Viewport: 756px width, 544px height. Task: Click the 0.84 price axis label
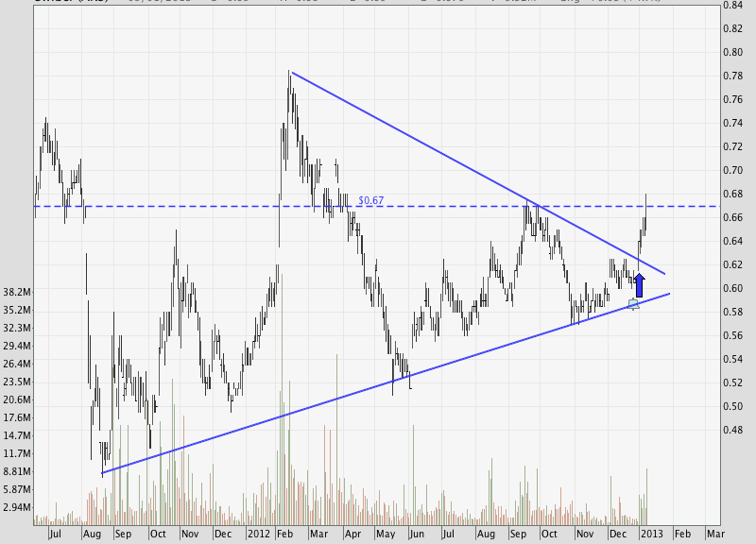point(733,5)
